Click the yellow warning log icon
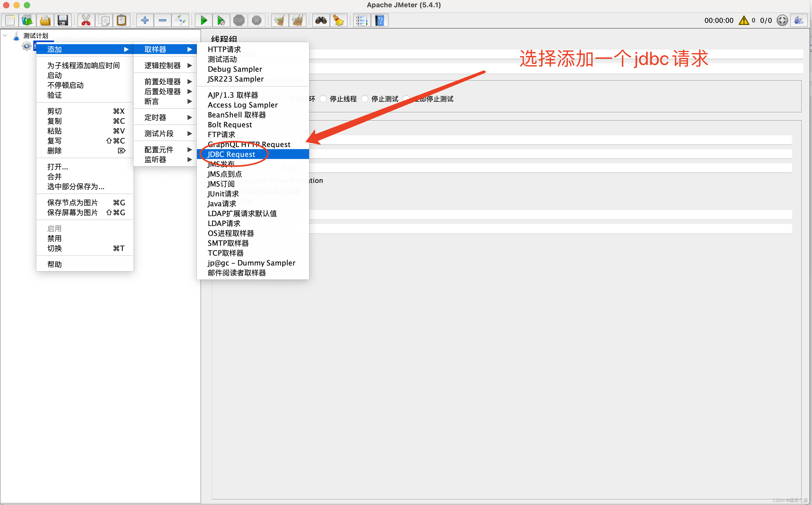Viewport: 812px width, 505px height. click(744, 20)
